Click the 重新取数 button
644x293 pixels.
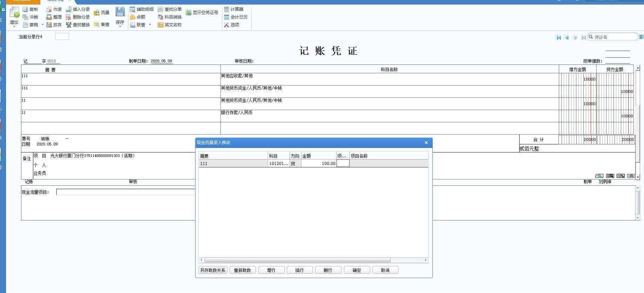click(243, 270)
